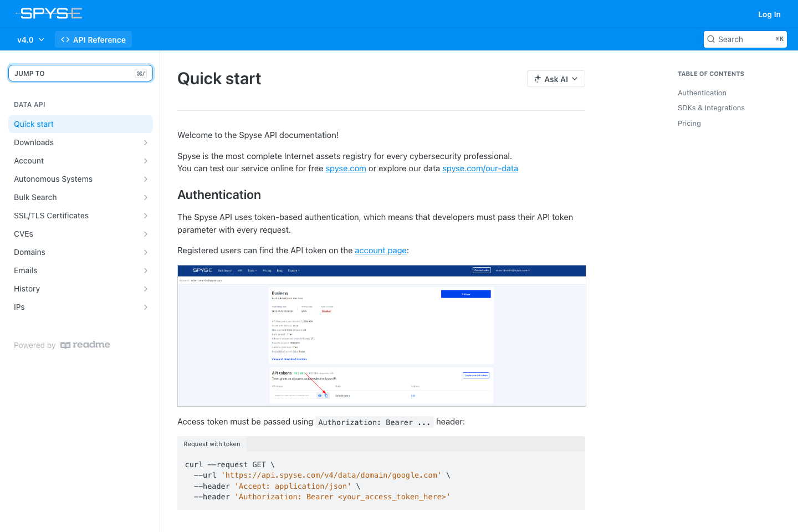Viewport: 798px width, 532px height.
Task: Open the account page link
Action: click(381, 250)
